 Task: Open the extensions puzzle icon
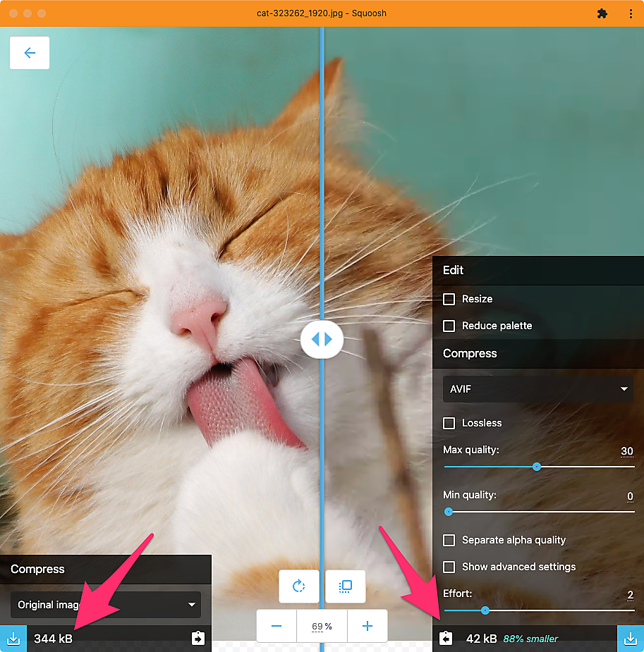click(602, 13)
